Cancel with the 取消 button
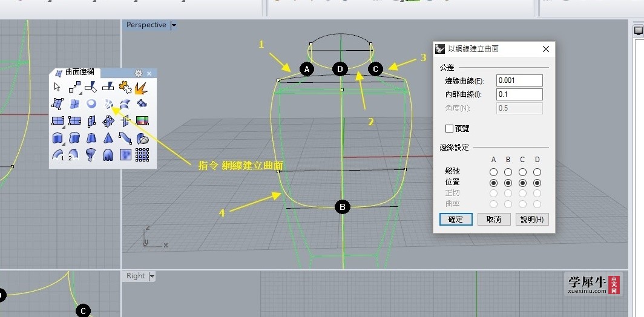 494,219
